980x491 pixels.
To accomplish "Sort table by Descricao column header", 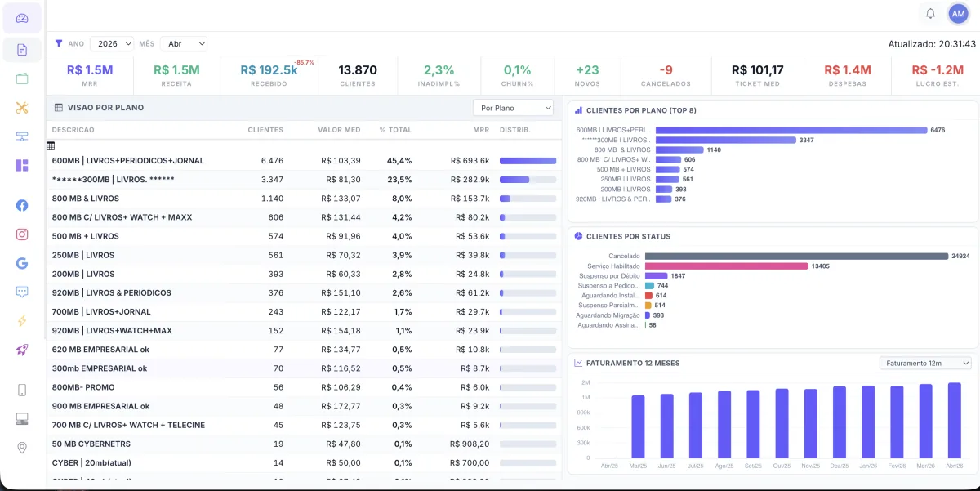I will 73,130.
